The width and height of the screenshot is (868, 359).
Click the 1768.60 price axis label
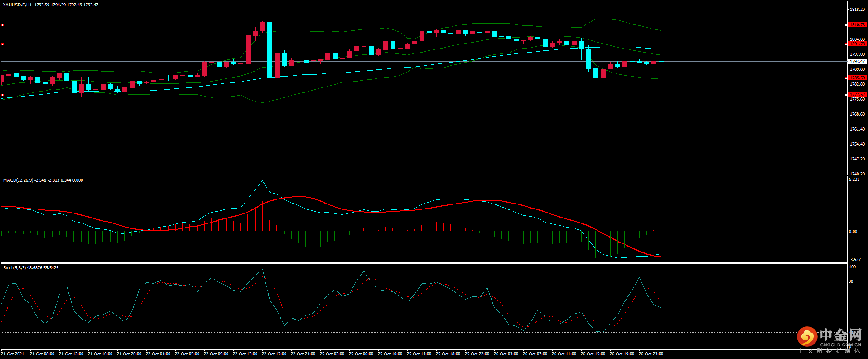tap(857, 114)
